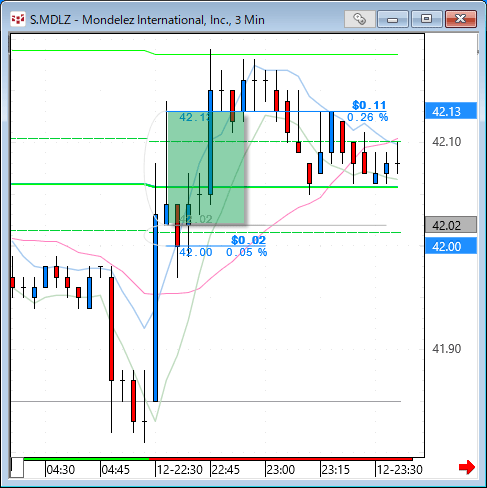Select the 42.00 blue price label on axis
The image size is (487, 488).
point(451,246)
